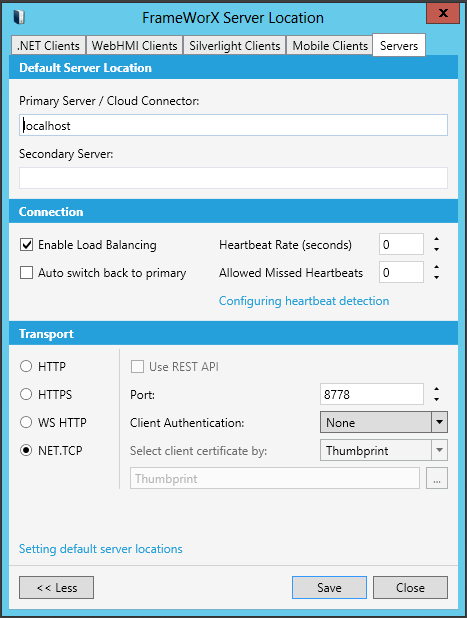The height and width of the screenshot is (618, 467).
Task: Decrement Allowed Missed Heartbeats using down arrow
Action: tap(436, 277)
